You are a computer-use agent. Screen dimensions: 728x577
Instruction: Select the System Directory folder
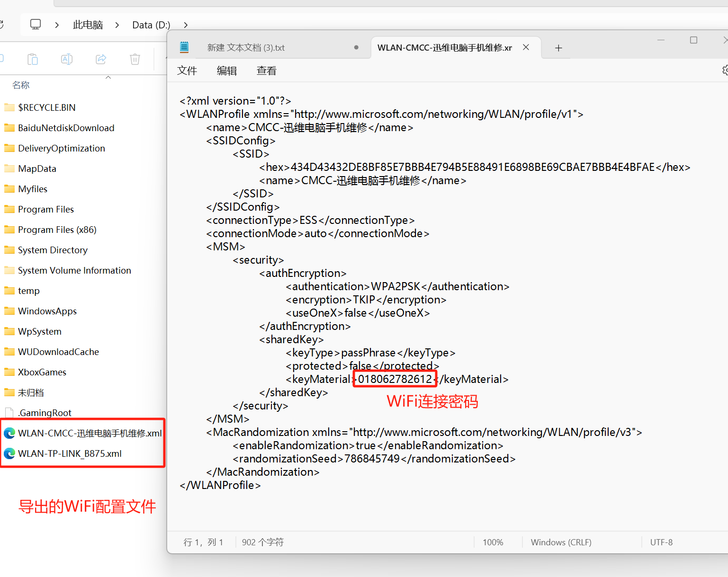(53, 250)
